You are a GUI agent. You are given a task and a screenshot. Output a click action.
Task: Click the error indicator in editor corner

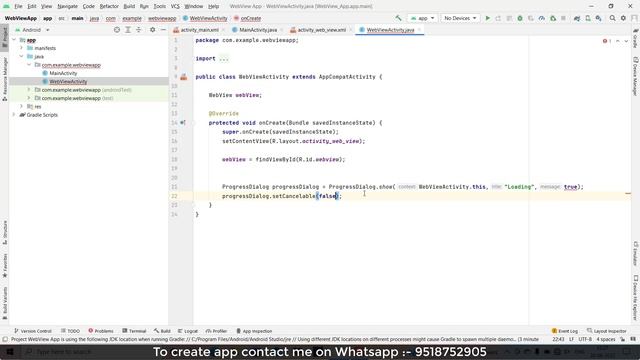tap(607, 41)
